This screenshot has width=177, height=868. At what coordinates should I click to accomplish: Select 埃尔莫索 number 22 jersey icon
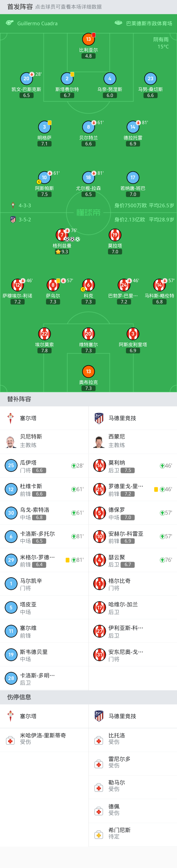[44, 334]
